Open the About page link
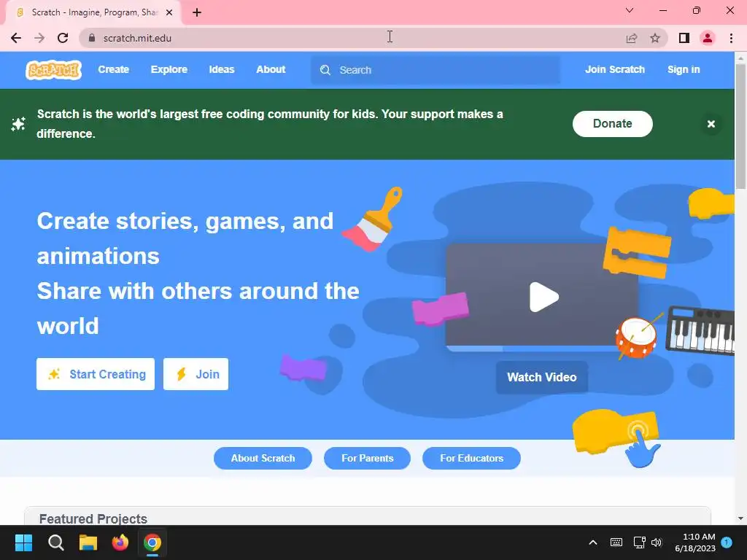747x560 pixels. (271, 69)
